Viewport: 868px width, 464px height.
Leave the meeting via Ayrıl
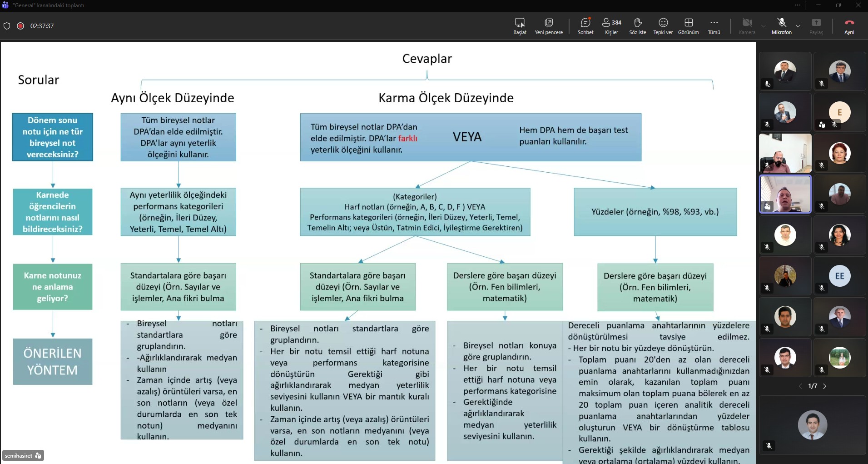point(849,25)
